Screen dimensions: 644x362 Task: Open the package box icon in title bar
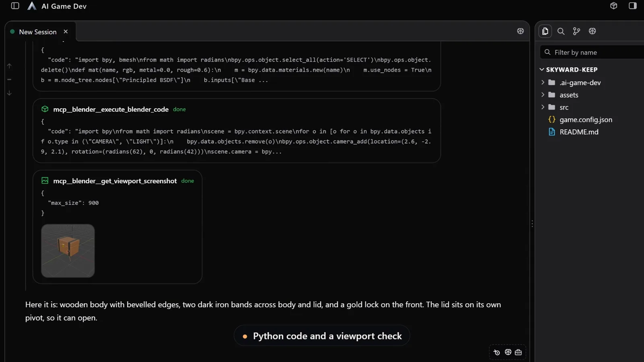(613, 6)
